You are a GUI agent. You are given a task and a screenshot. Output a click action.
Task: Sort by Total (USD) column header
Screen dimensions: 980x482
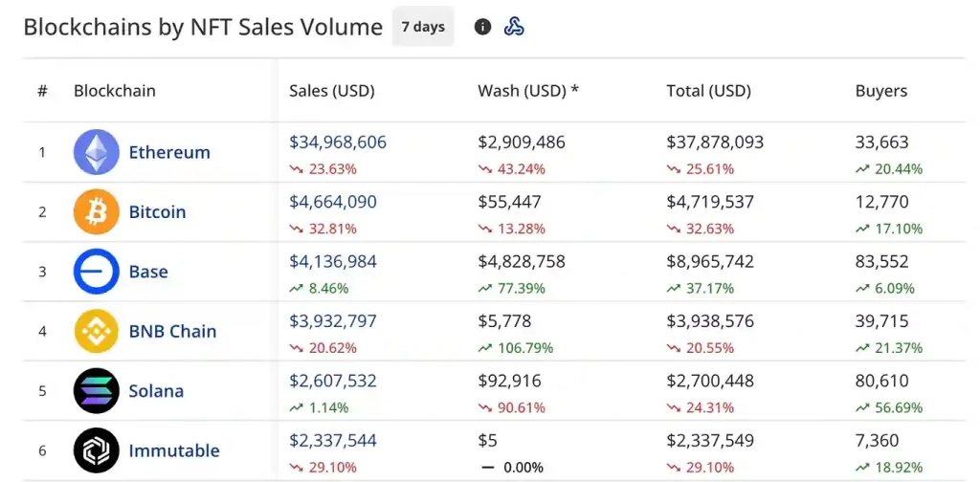tap(708, 92)
